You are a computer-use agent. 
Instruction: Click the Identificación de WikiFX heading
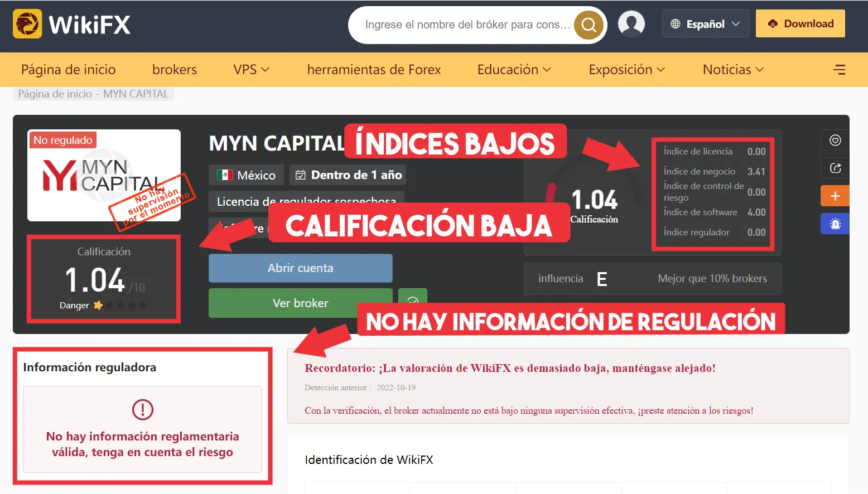tap(369, 460)
